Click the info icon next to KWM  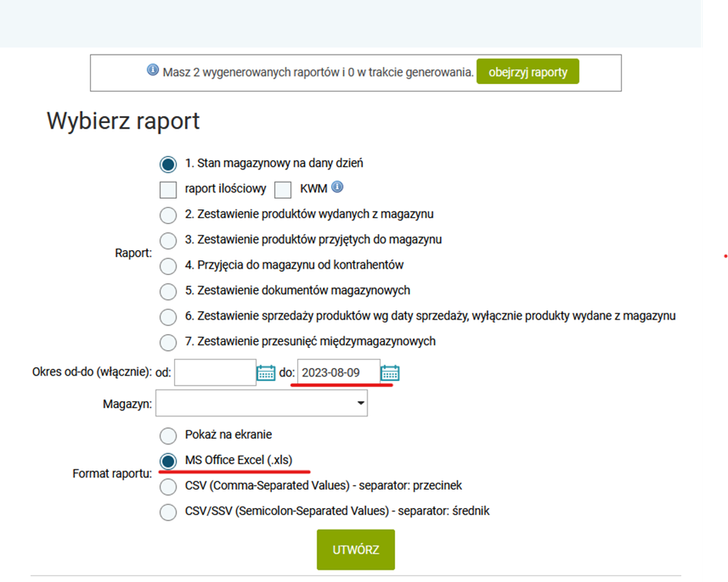click(337, 187)
